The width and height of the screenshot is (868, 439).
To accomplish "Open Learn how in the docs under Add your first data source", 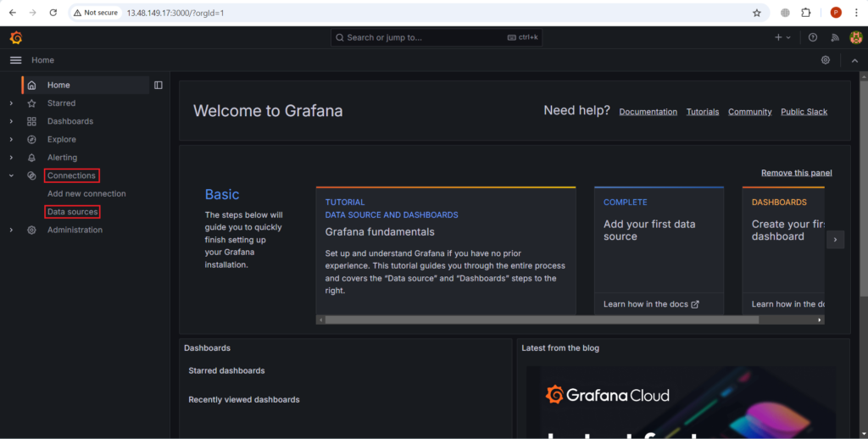I will (651, 304).
